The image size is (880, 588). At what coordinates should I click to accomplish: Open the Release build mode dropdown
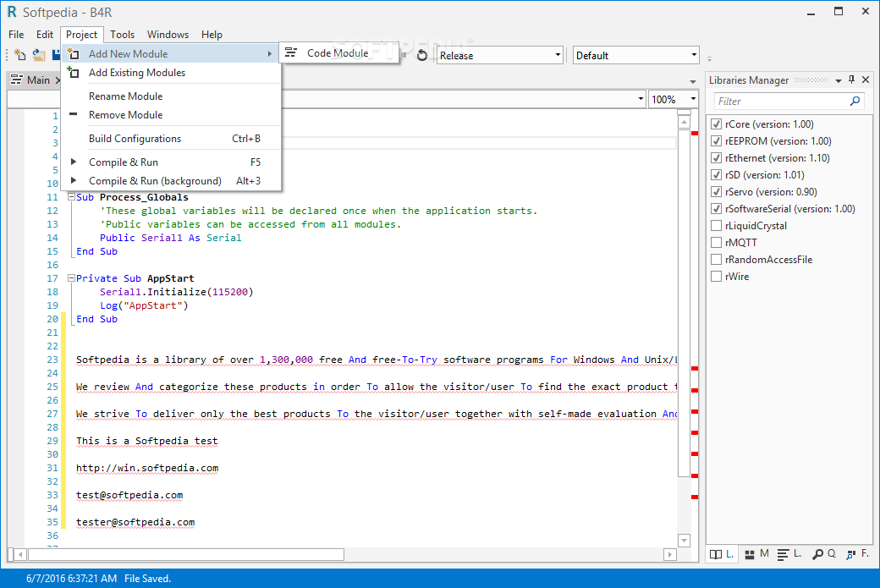[x=558, y=55]
